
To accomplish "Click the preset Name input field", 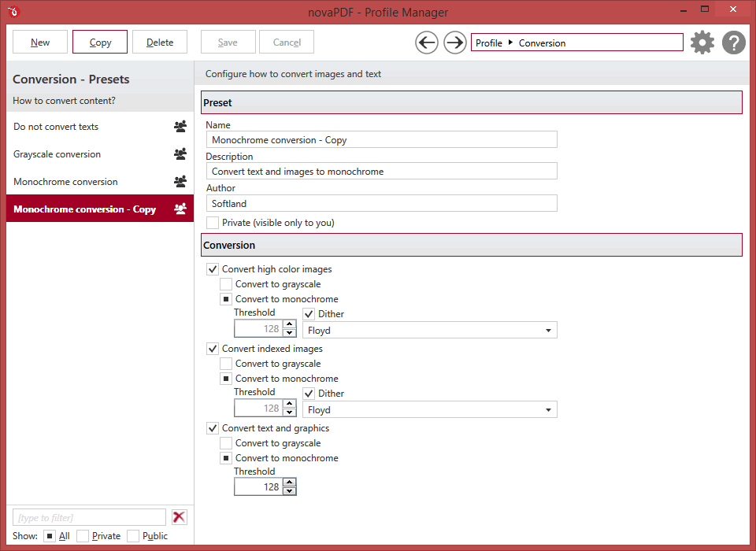I will pyautogui.click(x=381, y=140).
